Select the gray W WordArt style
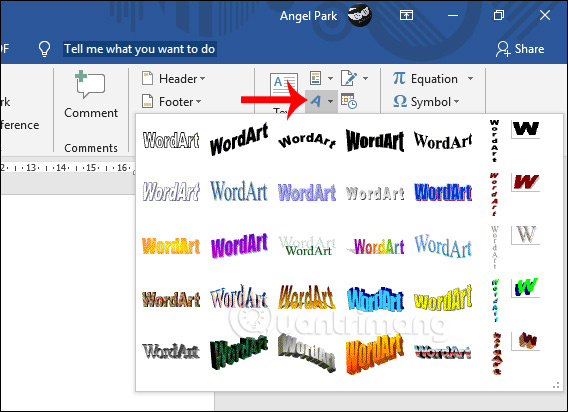 click(x=526, y=235)
